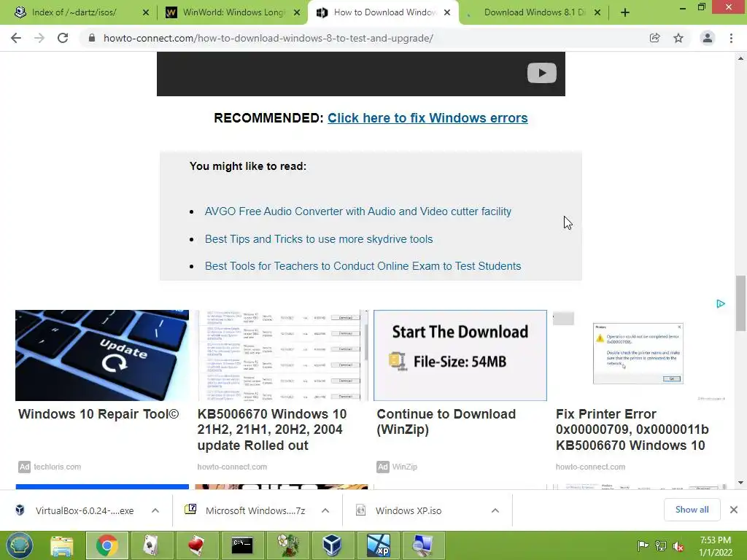Click the WinZip ad source label

pos(404,467)
